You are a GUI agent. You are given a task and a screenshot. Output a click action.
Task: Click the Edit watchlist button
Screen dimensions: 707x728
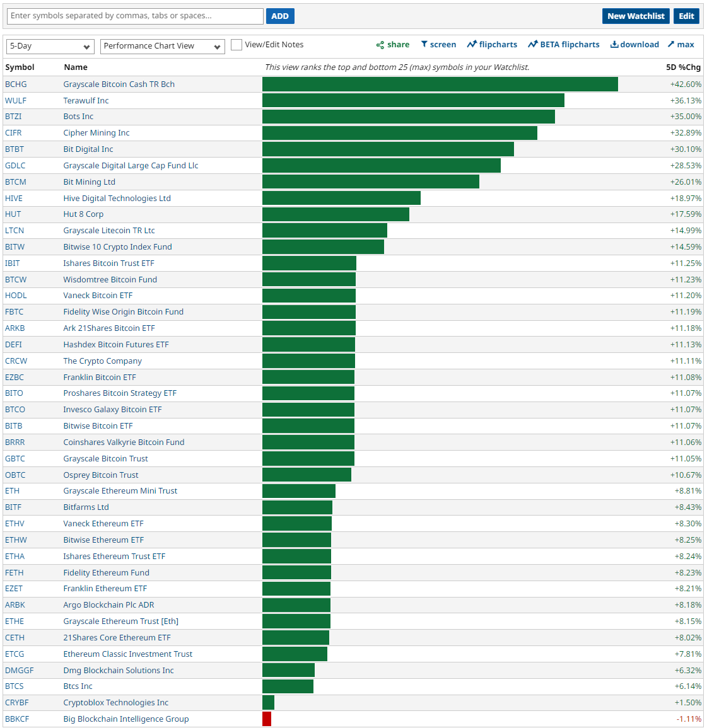coord(686,16)
